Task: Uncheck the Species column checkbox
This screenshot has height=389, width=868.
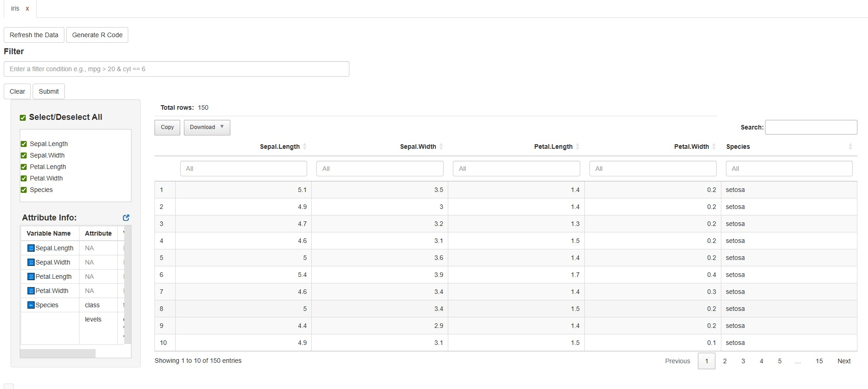Action: [x=24, y=190]
